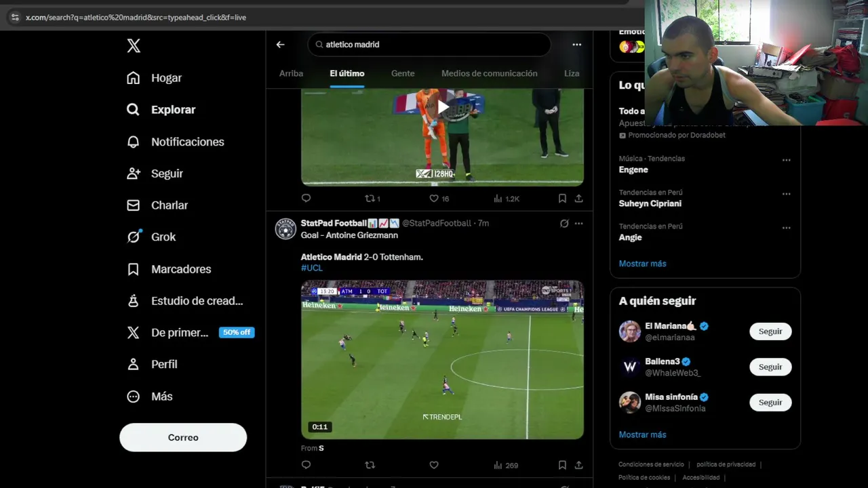Viewport: 868px width, 488px height.
Task: Open Accesibilidad footer link
Action: [x=701, y=478]
